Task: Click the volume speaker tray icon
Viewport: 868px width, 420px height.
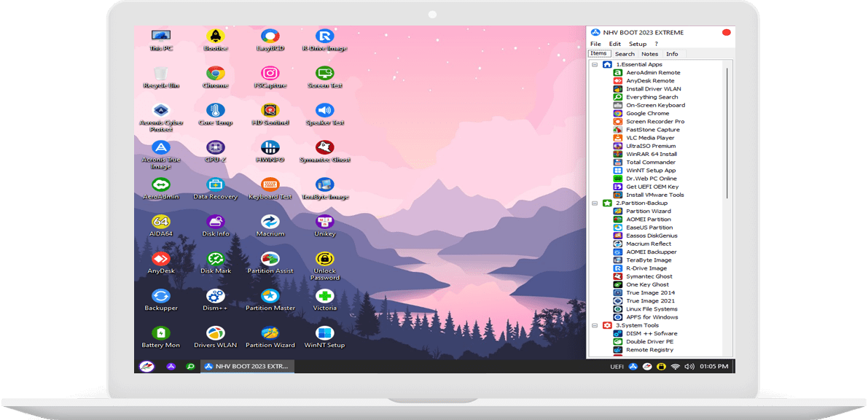Action: (x=689, y=366)
